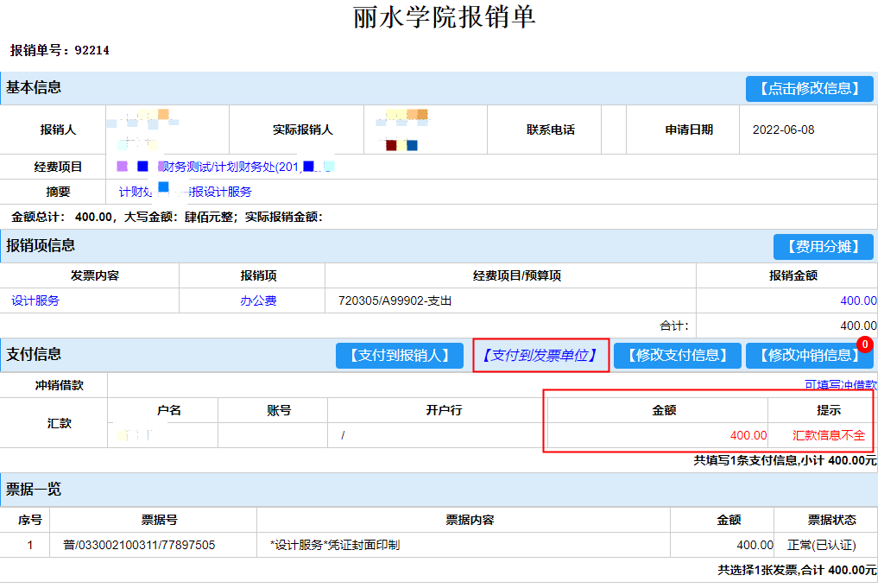This screenshot has width=884, height=588.
Task: Open the 可填写冲借款 link
Action: [x=841, y=384]
